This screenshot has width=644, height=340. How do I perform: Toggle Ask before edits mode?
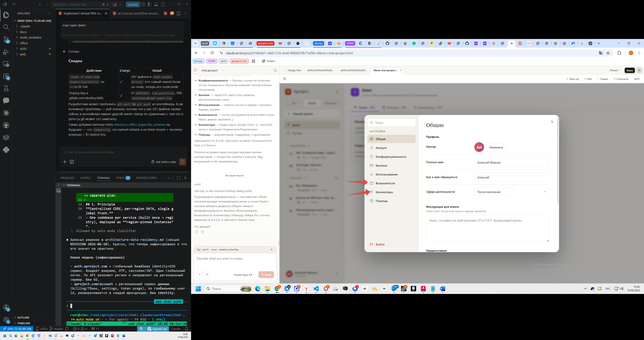(164, 162)
